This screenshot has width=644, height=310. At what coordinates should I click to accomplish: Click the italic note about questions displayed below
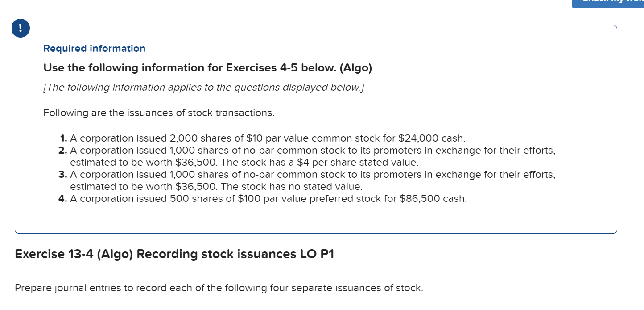click(204, 87)
